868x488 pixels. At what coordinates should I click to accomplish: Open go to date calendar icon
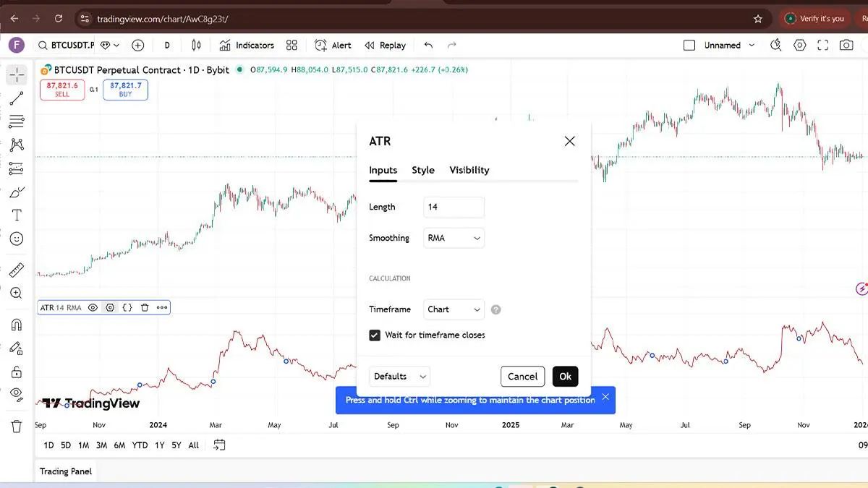[x=220, y=445]
